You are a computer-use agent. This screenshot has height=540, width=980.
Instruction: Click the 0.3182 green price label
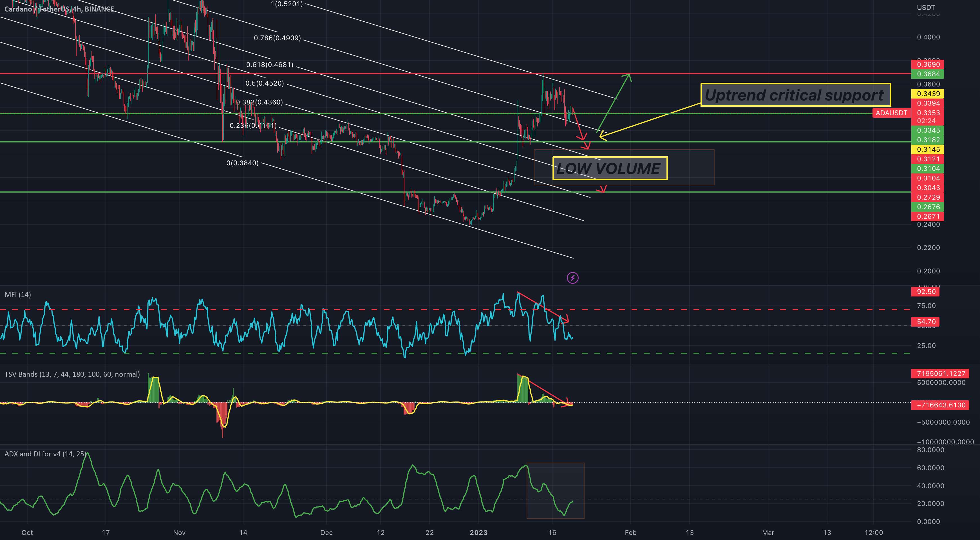(927, 140)
